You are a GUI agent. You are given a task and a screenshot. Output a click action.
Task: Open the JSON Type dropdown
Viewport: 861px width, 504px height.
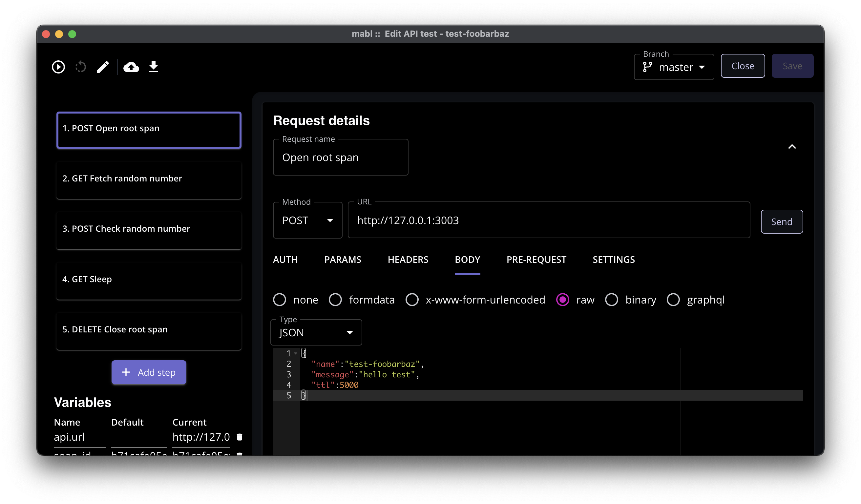[x=316, y=332]
